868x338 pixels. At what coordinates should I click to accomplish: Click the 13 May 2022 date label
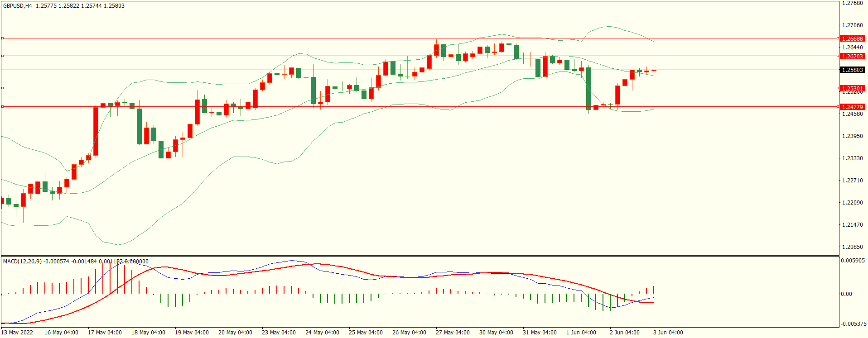pos(17,333)
